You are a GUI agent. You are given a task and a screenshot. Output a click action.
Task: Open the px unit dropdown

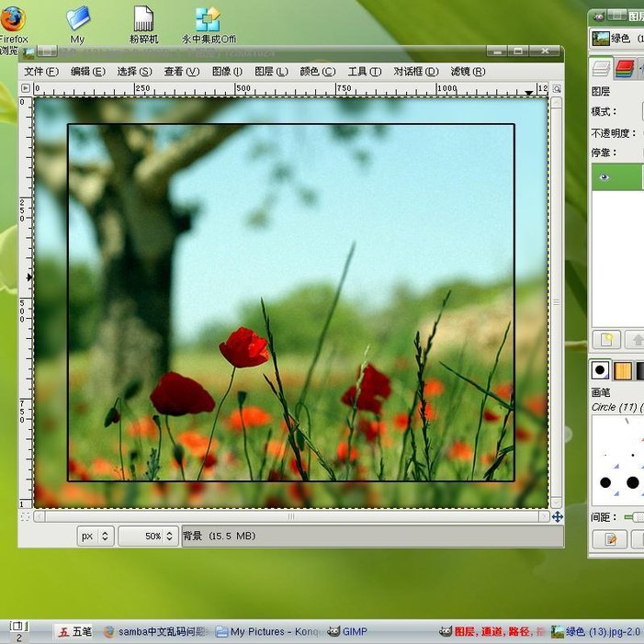pos(96,536)
